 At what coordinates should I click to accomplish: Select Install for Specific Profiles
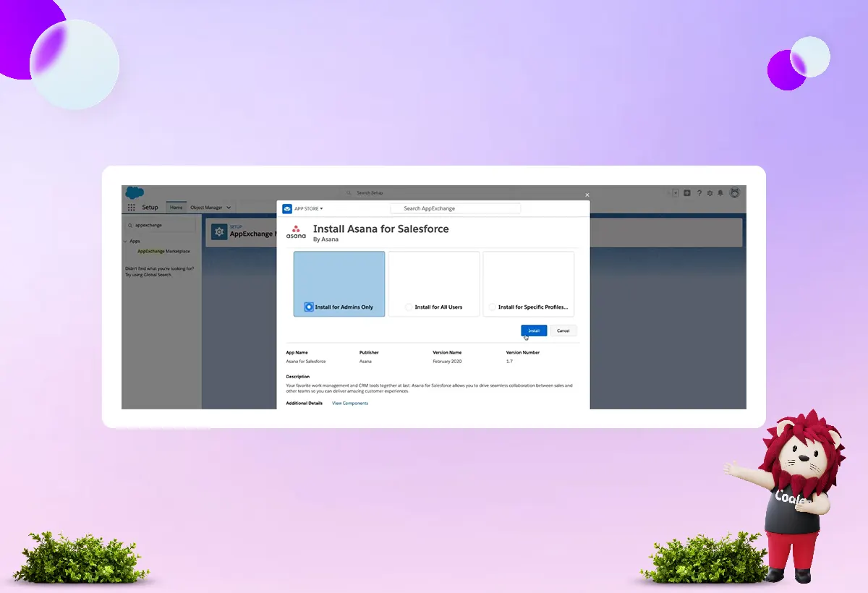click(x=529, y=283)
